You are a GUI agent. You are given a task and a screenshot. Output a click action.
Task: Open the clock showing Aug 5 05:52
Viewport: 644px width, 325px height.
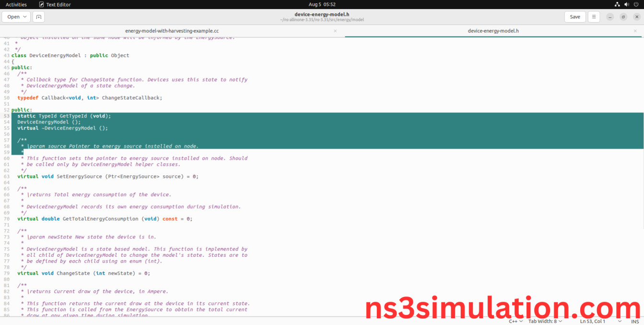[322, 4]
